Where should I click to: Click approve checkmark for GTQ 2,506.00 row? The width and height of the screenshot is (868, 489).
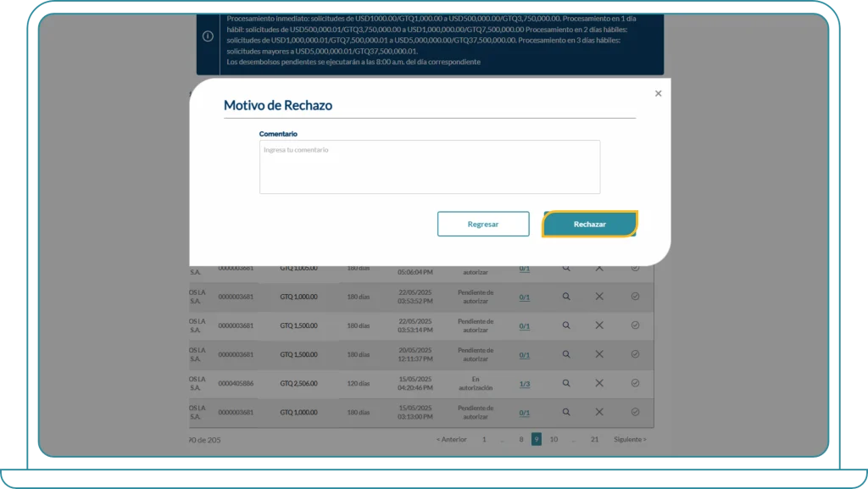point(635,383)
